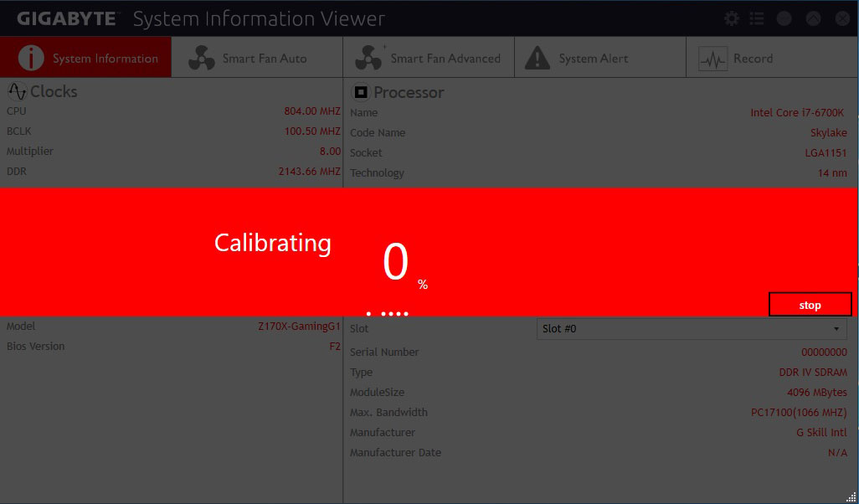Click the System Information info icon
Image resolution: width=859 pixels, height=504 pixels.
(x=31, y=58)
